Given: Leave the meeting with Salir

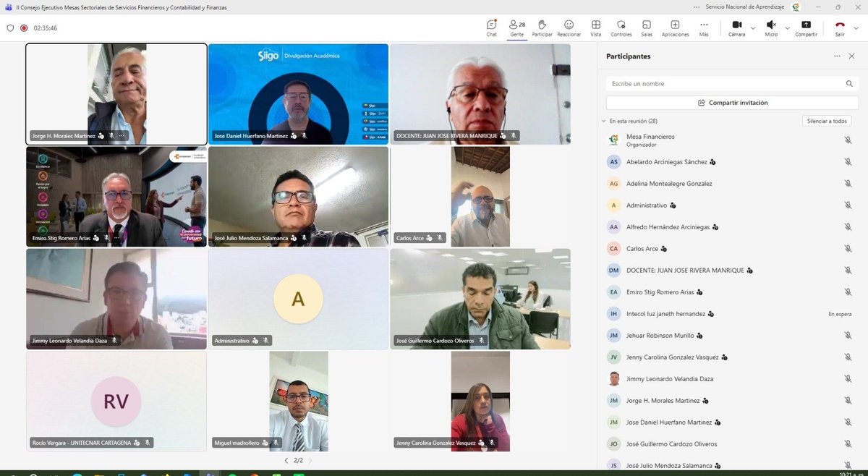Looking at the screenshot, I should (840, 28).
